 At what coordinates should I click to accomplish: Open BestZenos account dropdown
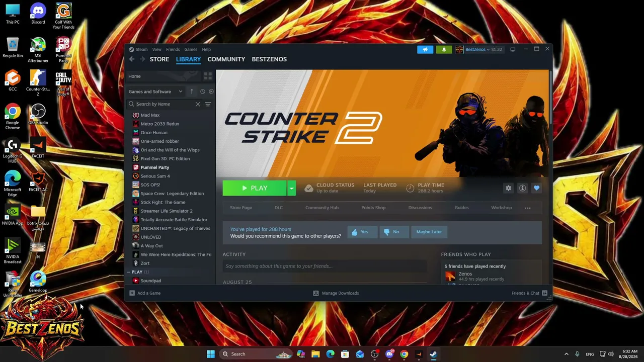pos(479,49)
